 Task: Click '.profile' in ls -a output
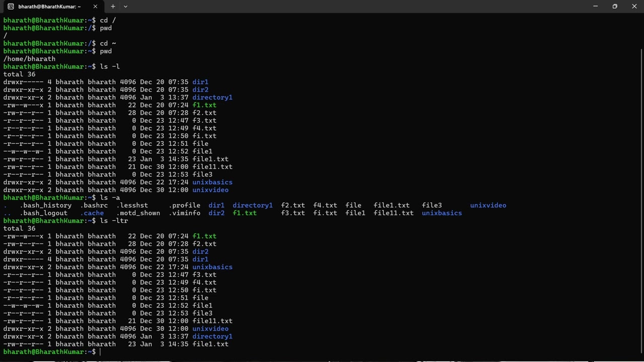tap(184, 205)
